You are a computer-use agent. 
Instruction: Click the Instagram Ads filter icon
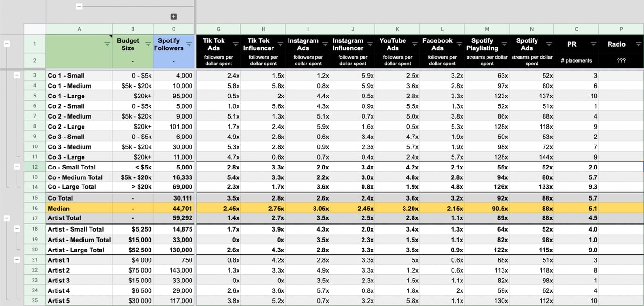[325, 44]
